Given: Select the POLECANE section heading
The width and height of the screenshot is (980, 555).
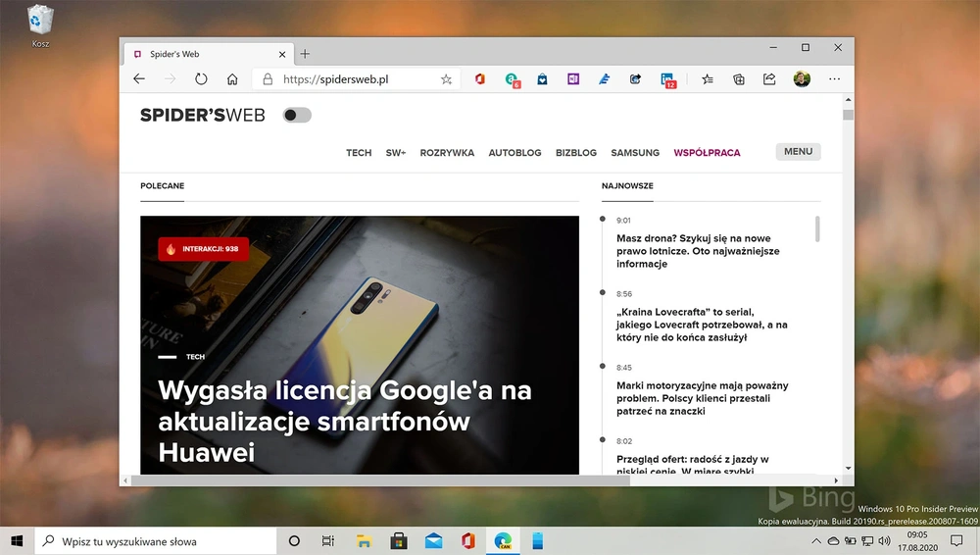Looking at the screenshot, I should [162, 186].
